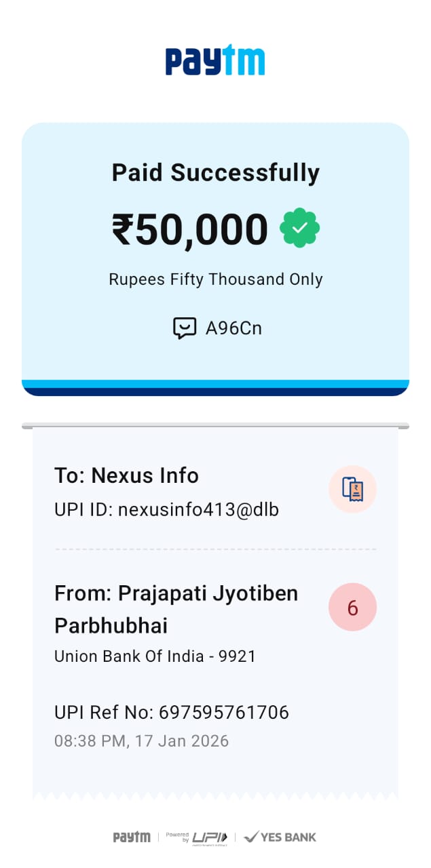Tap the Paytm logo at the top
This screenshot has height=868, width=431.
point(215,61)
